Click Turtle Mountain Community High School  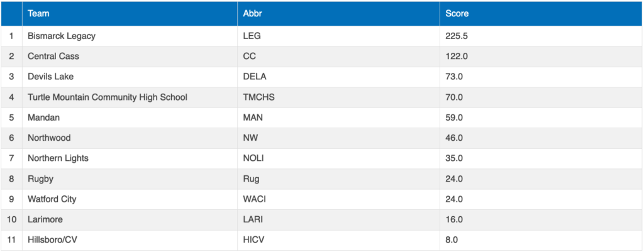[x=108, y=97]
